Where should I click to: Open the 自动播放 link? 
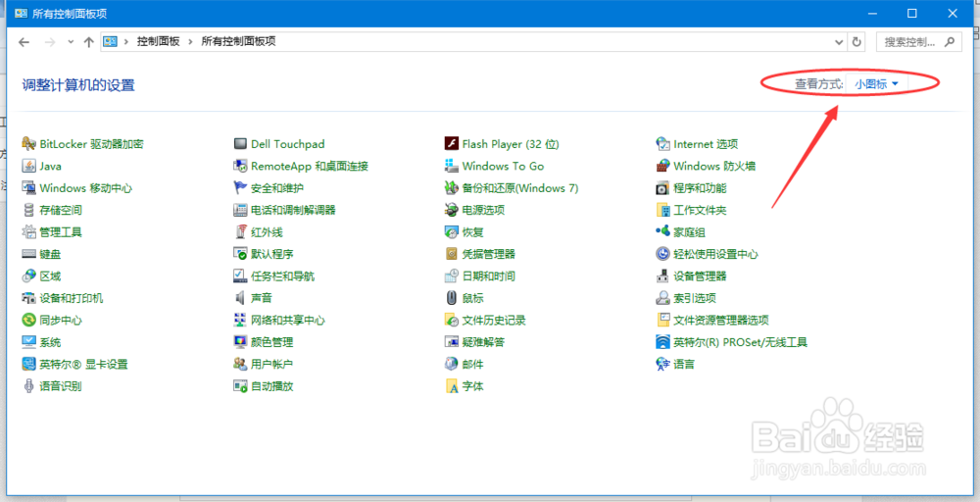click(271, 385)
